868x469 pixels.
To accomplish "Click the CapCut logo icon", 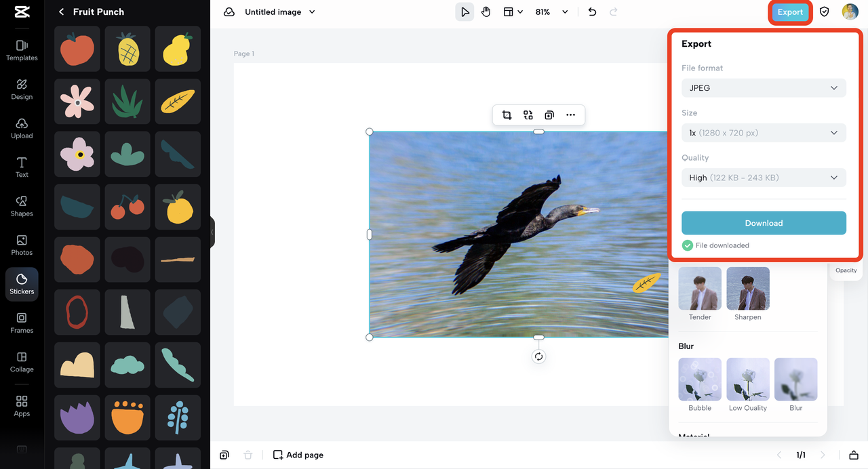I will click(x=22, y=12).
